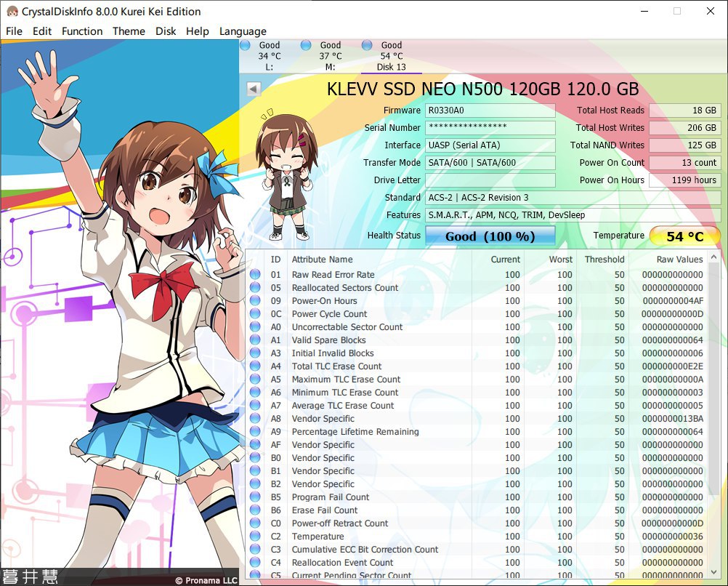728x586 pixels.
Task: Click the Good (100 %) health status button
Action: click(x=490, y=236)
